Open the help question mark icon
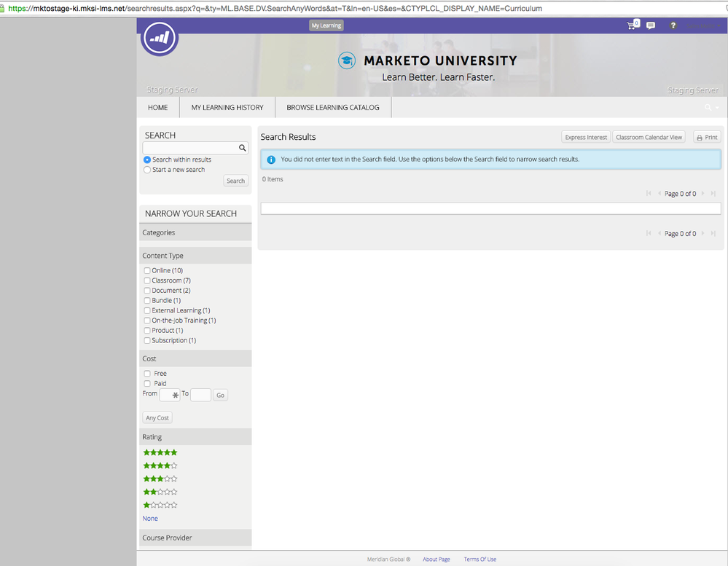Screen dimensions: 728x566 point(673,25)
